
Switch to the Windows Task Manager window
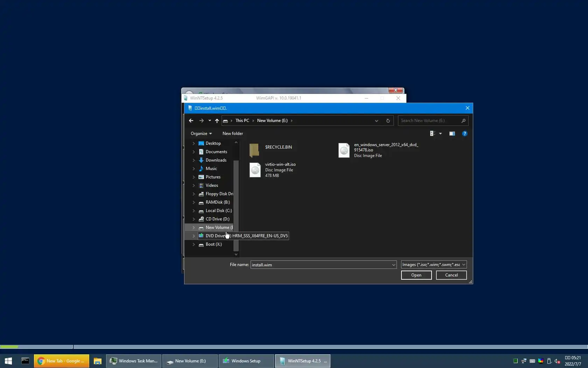134,361
